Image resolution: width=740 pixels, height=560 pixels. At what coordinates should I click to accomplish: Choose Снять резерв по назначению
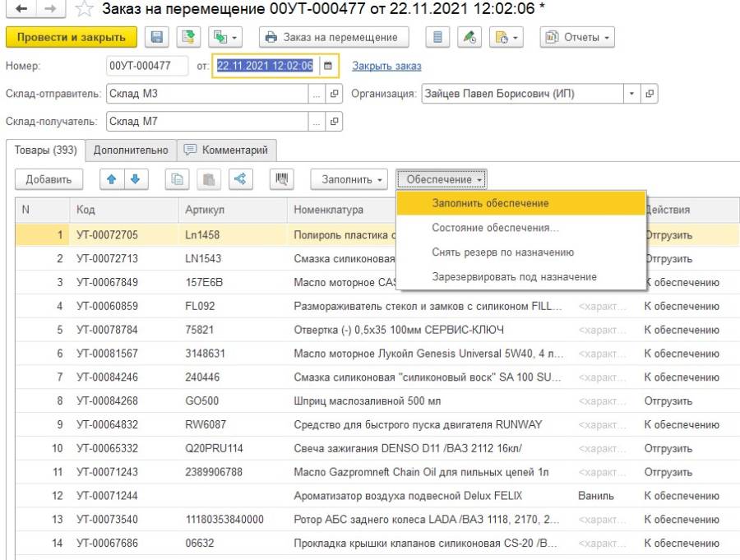point(502,252)
